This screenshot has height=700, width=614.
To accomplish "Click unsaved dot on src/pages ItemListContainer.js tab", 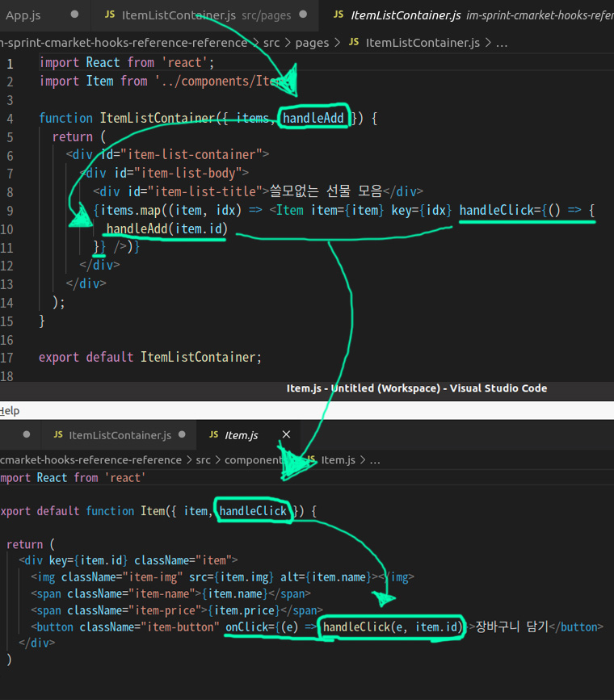I will click(x=303, y=15).
